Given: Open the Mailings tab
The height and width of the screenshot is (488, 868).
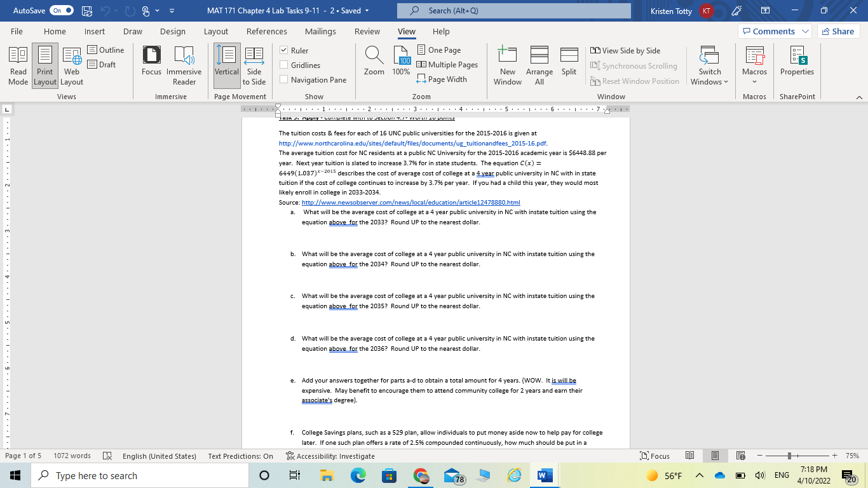Looking at the screenshot, I should (x=320, y=31).
